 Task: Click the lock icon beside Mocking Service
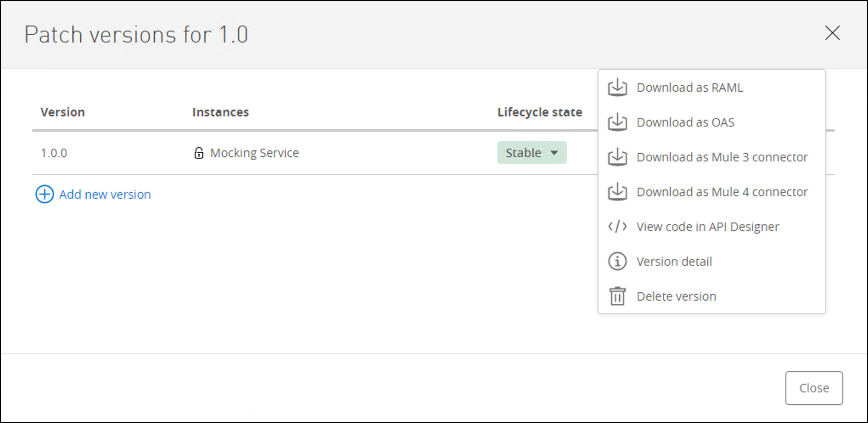coord(199,153)
